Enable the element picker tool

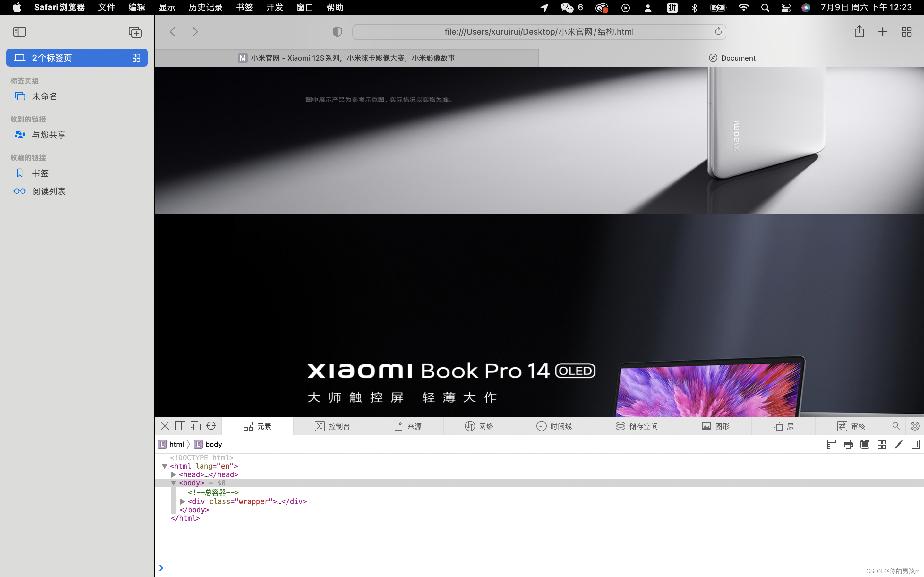[x=211, y=425]
